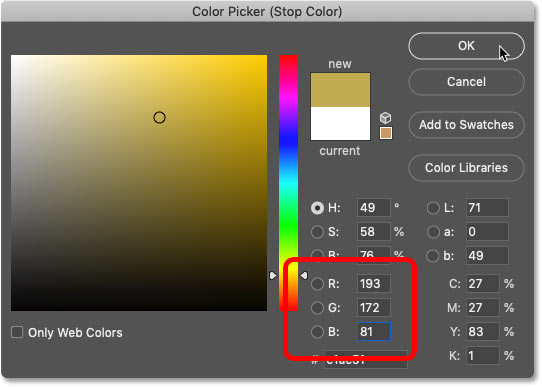Click the circular color selection marker
Screen dimensions: 542x387
tap(159, 118)
